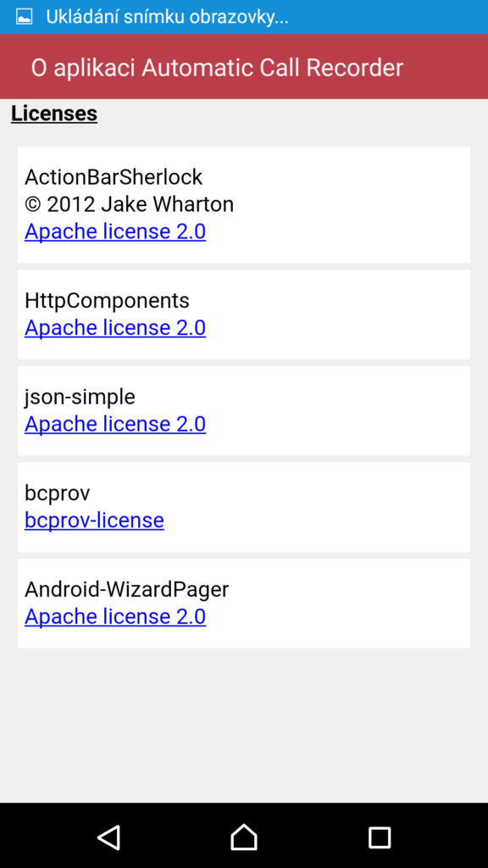The height and width of the screenshot is (868, 488).
Task: Tap the json-simple library name
Action: pyautogui.click(x=80, y=397)
